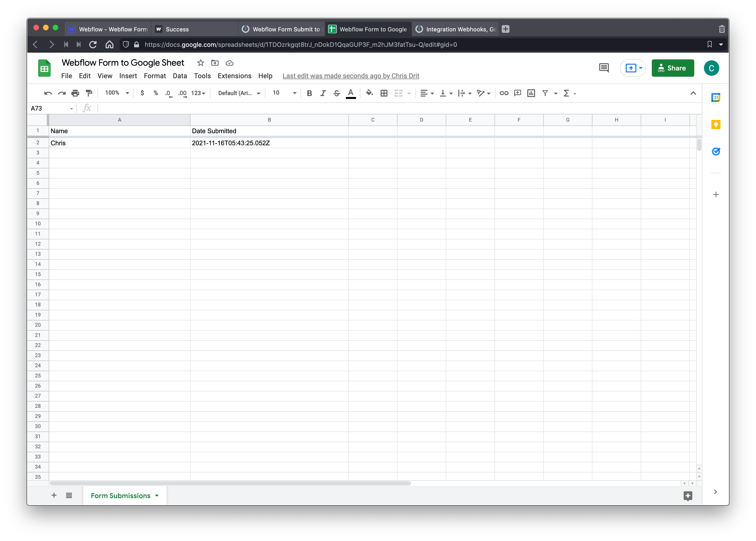The height and width of the screenshot is (541, 756).
Task: Click the Redo icon in the toolbar
Action: pyautogui.click(x=62, y=93)
